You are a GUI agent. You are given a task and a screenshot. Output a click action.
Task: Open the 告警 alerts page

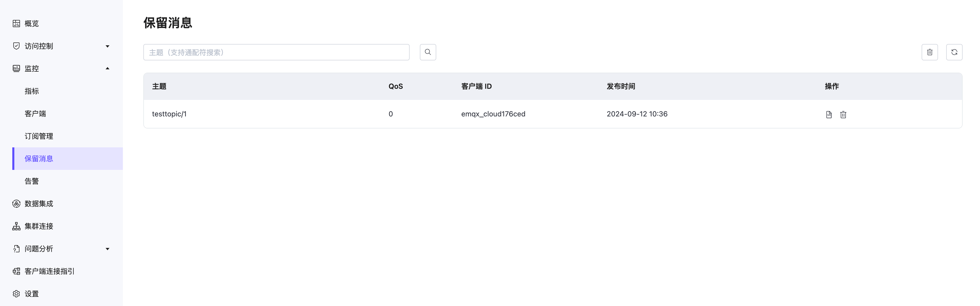pos(31,181)
